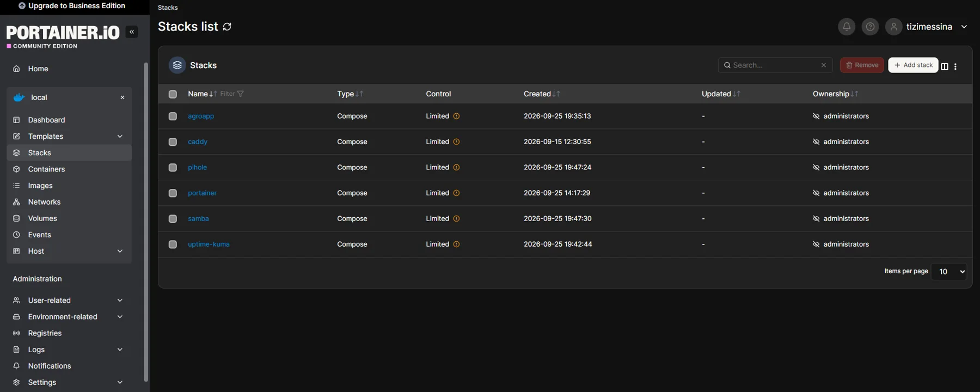Screen dimensions: 980x392
Task: Open the tizimessina user menu dropdown
Action: (x=964, y=27)
